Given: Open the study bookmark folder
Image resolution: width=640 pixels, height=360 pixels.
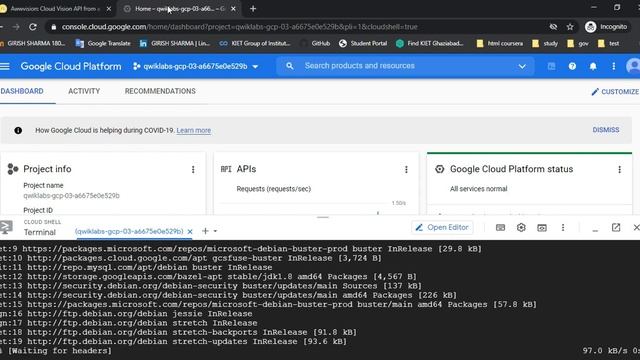Looking at the screenshot, I should tap(545, 43).
